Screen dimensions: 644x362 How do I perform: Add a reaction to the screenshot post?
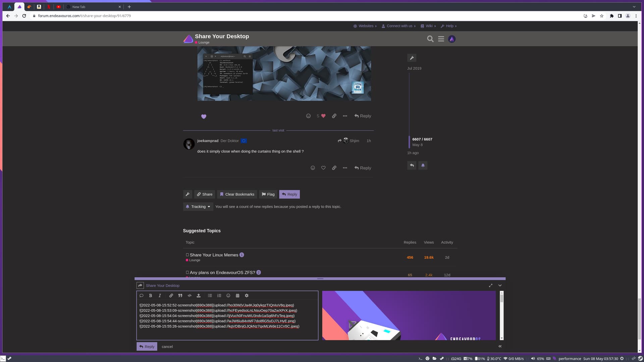(x=309, y=116)
